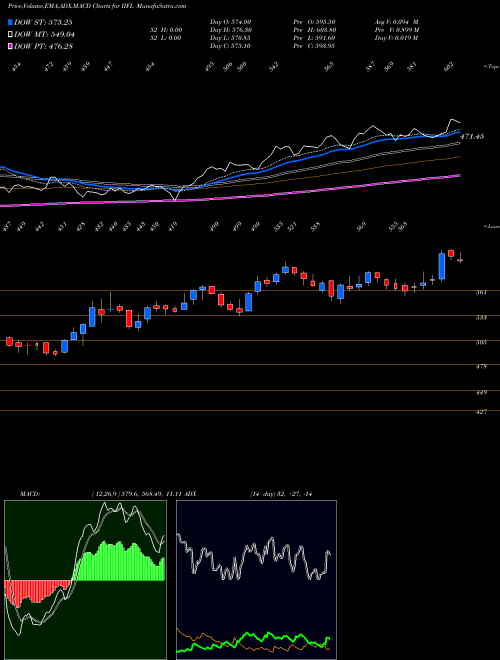500x660 pixels.
Task: Select the 'DOW MT: 549.04' legend text
Action: click(x=44, y=34)
